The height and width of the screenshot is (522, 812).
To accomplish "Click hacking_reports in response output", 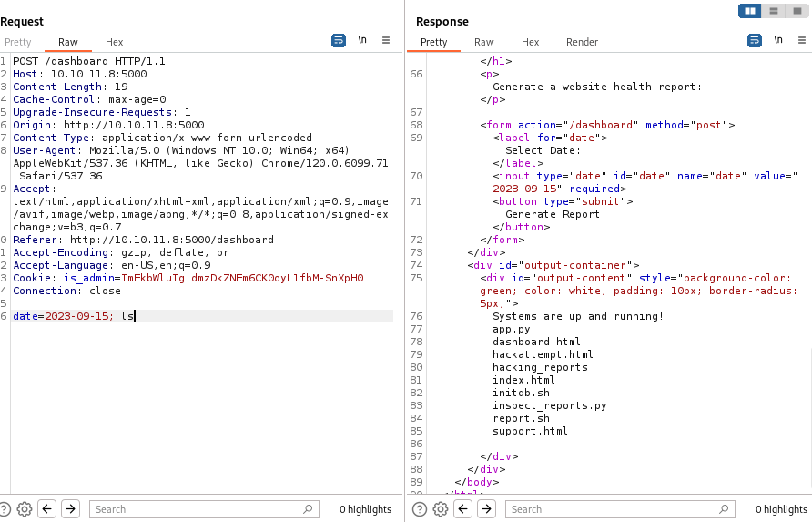I will [540, 367].
